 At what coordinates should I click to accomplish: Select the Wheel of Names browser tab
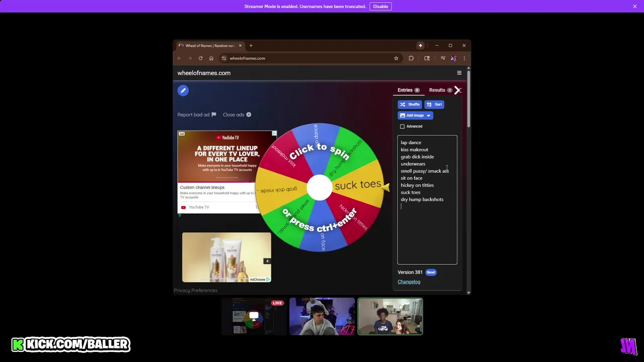tap(211, 46)
